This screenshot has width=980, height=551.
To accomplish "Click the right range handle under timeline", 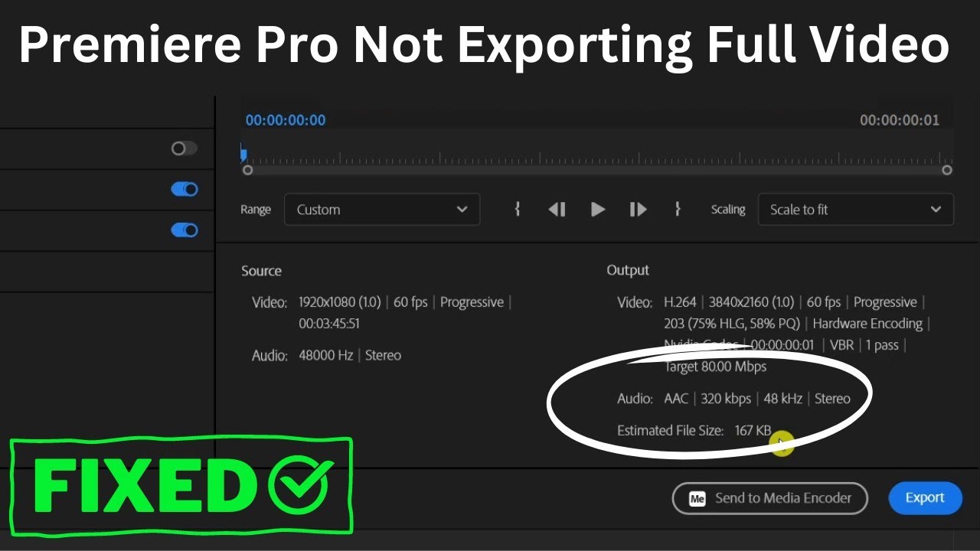I will 947,170.
